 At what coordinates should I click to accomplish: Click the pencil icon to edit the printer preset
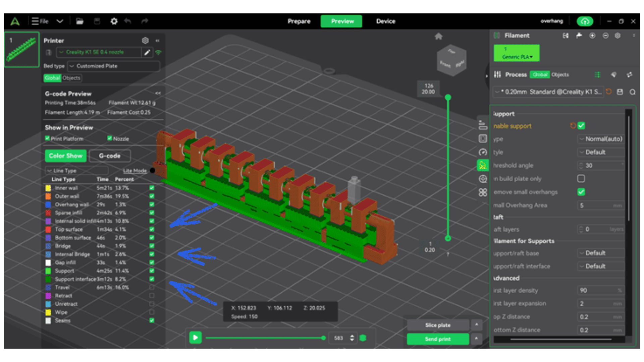(147, 52)
